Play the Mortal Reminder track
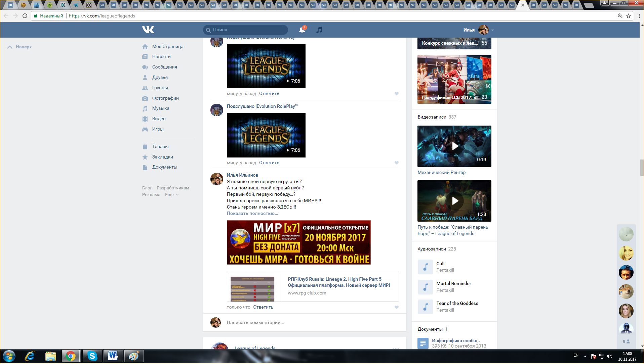The width and height of the screenshot is (644, 364). tap(425, 287)
